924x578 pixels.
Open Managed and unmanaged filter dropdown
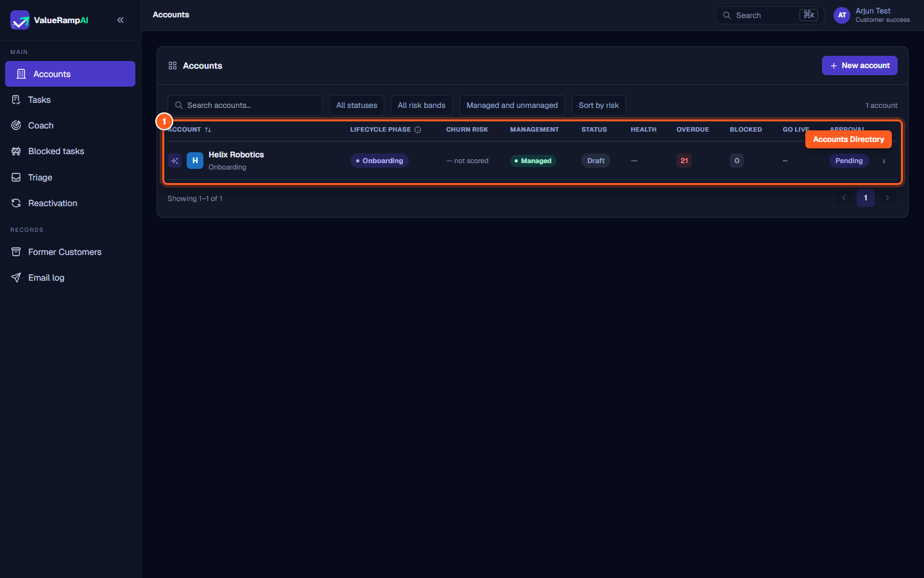pos(512,105)
